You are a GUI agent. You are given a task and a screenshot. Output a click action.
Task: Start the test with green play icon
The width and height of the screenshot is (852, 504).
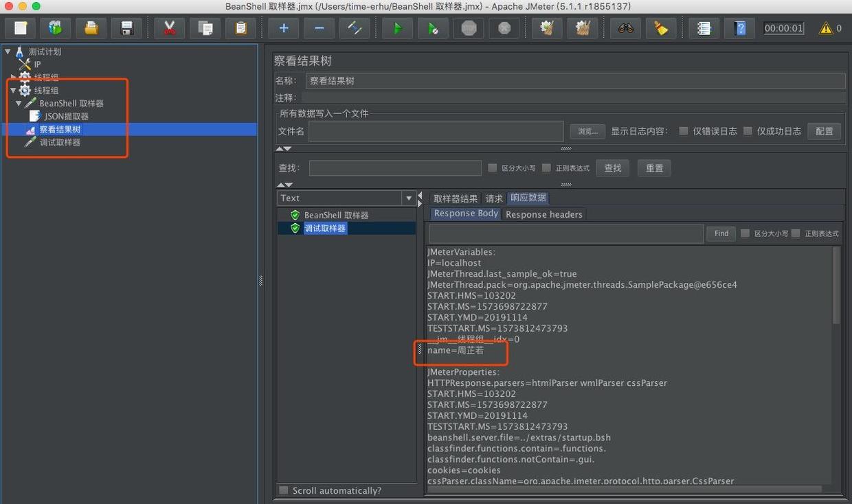[397, 28]
